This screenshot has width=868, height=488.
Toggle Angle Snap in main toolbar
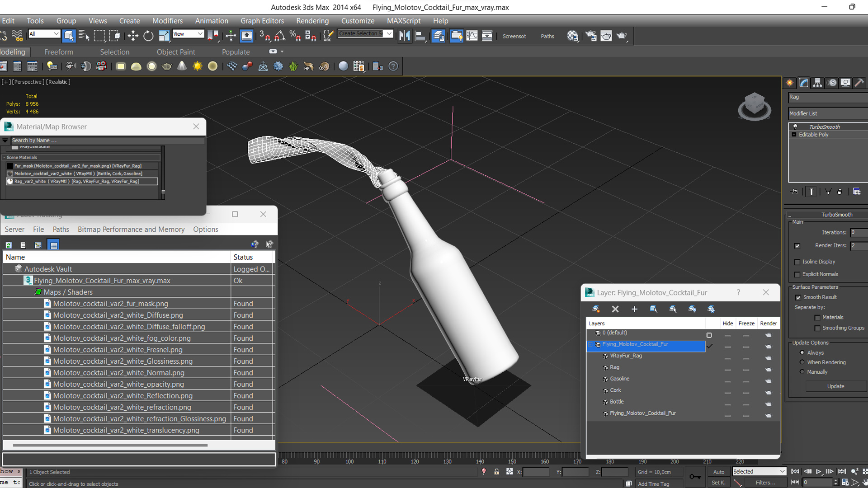tap(280, 36)
